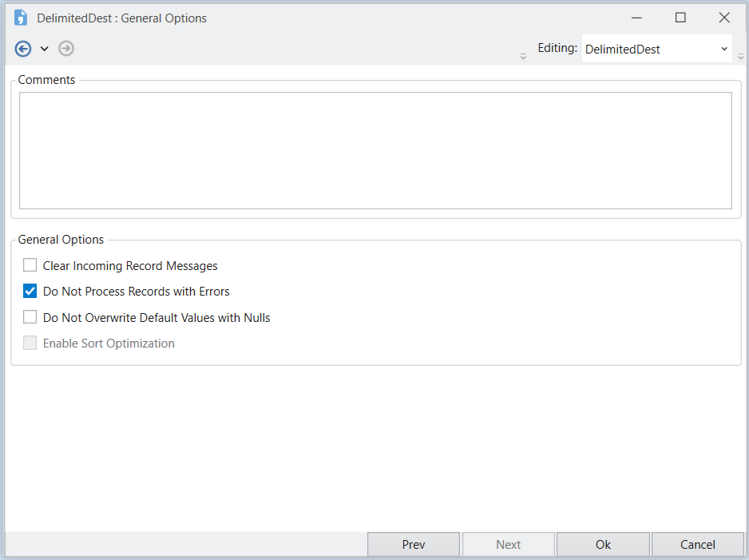
Task: Click inside the Comments text box
Action: (x=375, y=150)
